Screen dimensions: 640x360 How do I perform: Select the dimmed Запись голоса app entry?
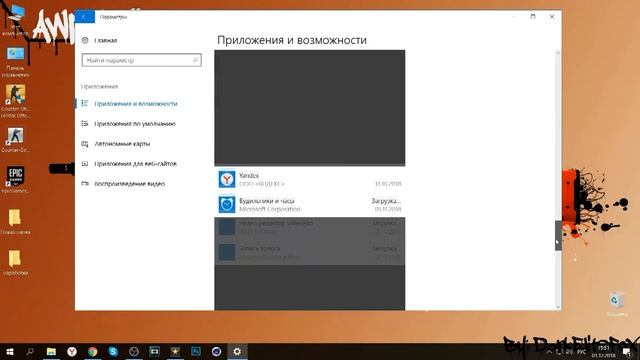pos(310,252)
